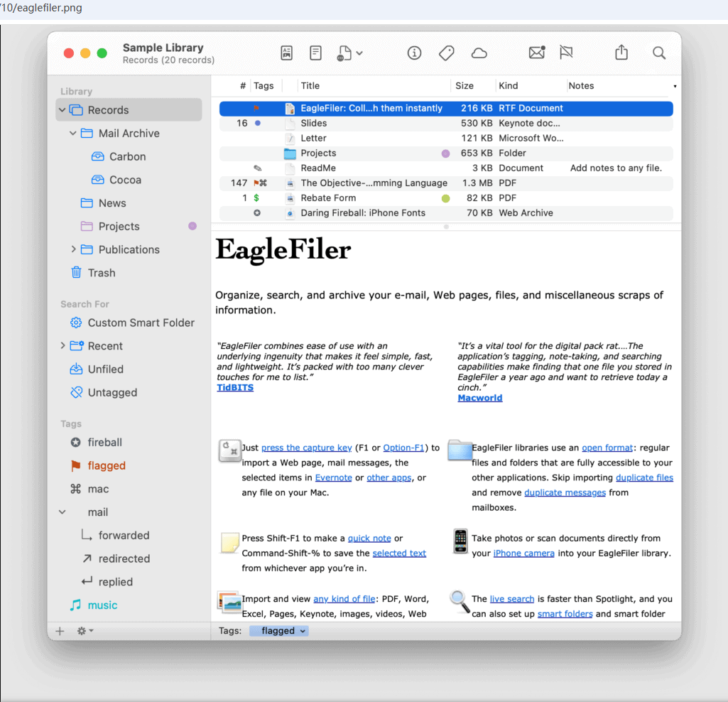Click the Unfiled inbox tray icon
Screen dimensions: 728x702
(x=76, y=369)
